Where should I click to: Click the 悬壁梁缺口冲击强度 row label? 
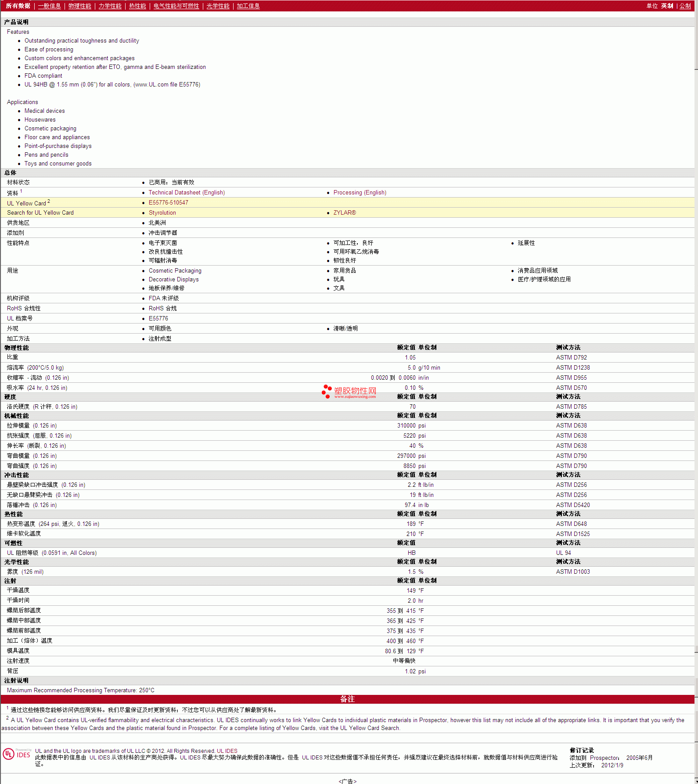[46, 485]
